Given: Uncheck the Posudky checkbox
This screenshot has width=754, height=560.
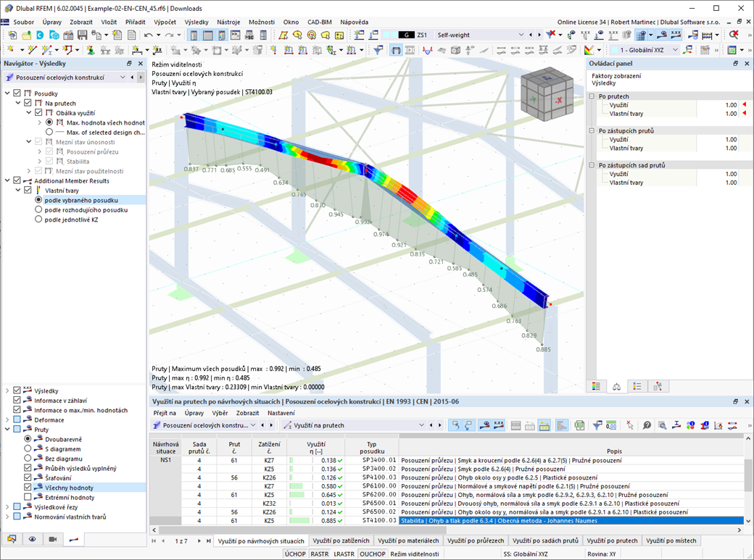Looking at the screenshot, I should click(17, 93).
